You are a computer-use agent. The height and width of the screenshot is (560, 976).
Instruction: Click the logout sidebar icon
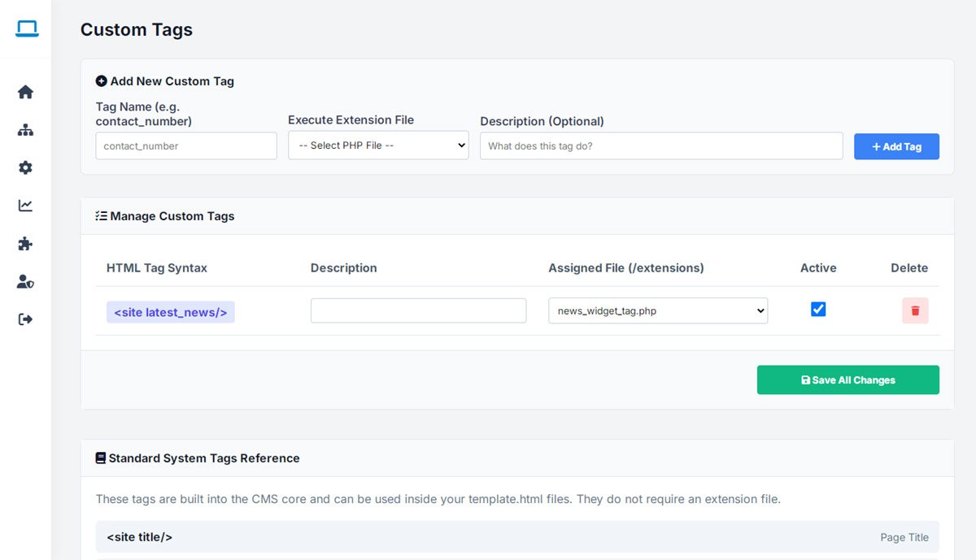coord(25,319)
